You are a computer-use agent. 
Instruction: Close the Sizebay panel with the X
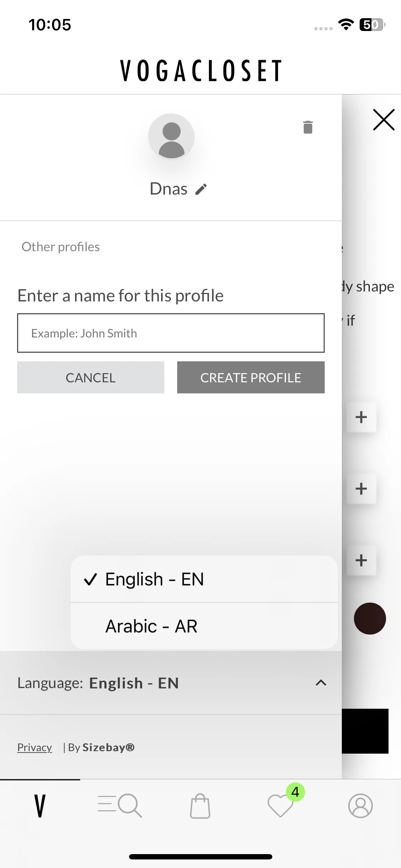click(384, 120)
